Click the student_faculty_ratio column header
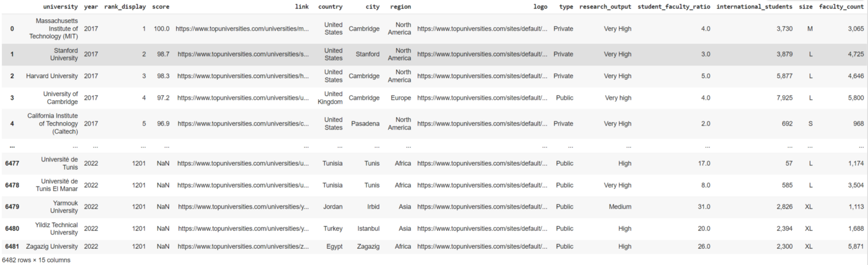Viewport: 868px width, 265px height. (674, 7)
